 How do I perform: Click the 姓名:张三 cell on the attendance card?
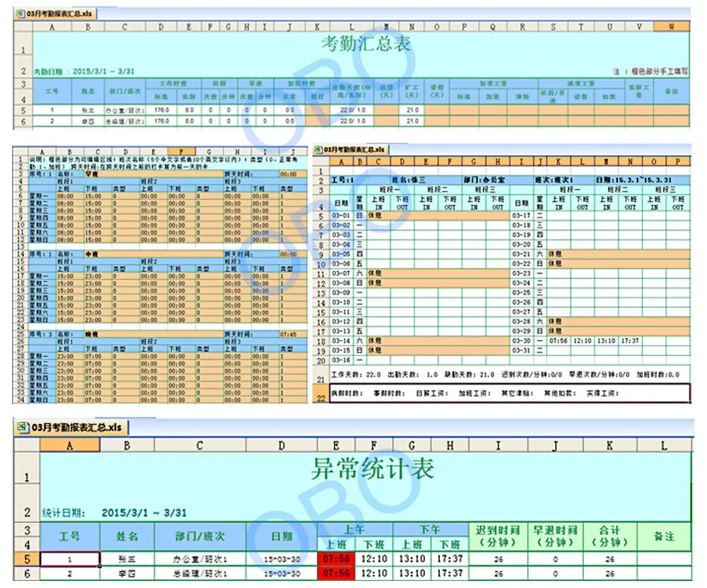409,180
